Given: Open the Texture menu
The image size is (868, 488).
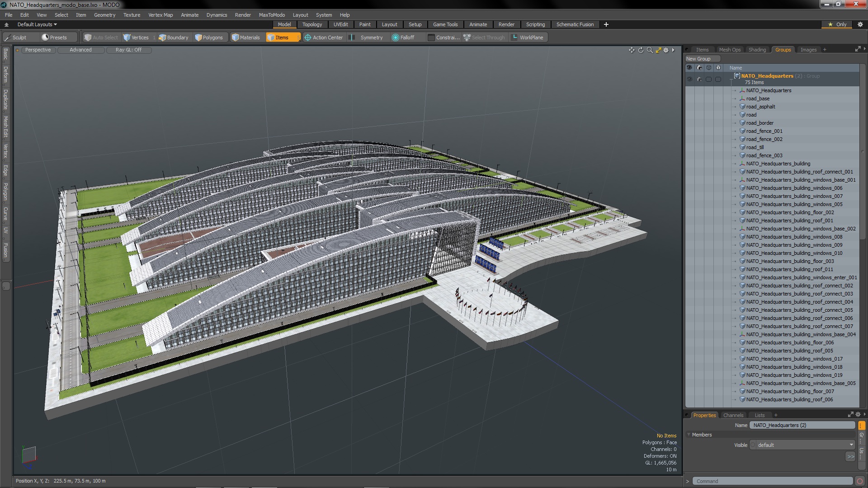Looking at the screenshot, I should pos(132,15).
